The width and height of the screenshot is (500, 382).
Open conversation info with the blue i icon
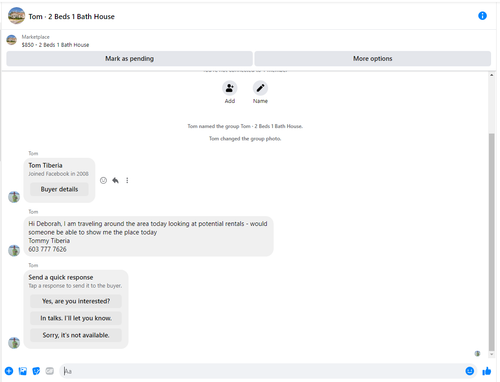(482, 16)
